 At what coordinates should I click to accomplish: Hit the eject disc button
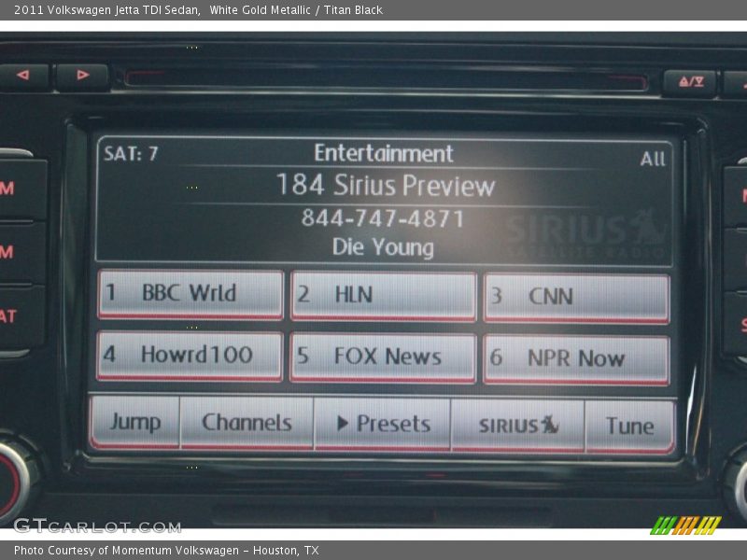[690, 82]
